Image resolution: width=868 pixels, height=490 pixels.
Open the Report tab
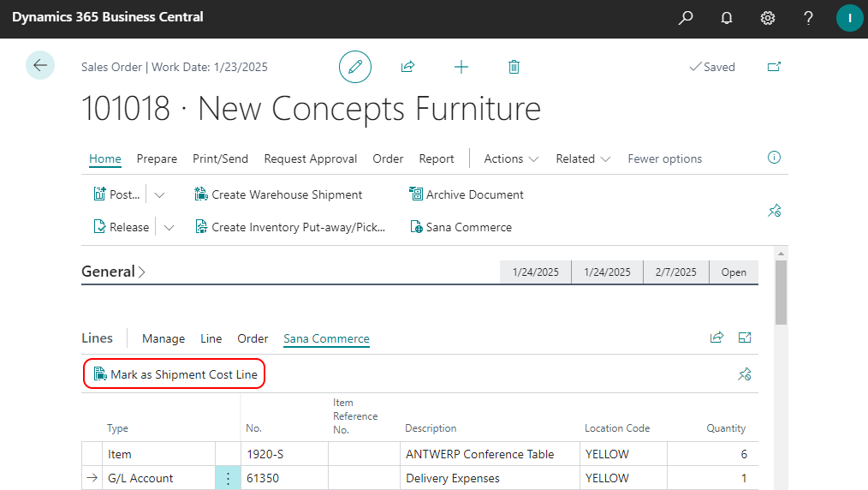pos(437,158)
